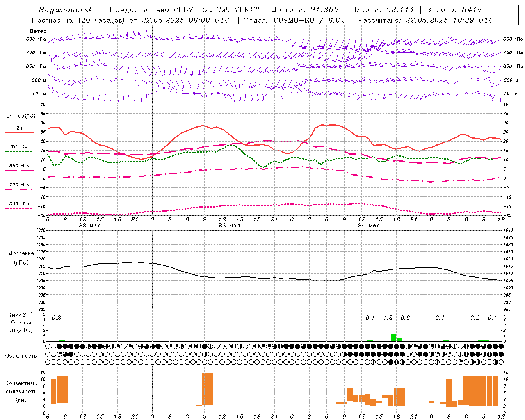Click the 850 гПа temperature legend entry
Screen dimensions: 525x420
click(19, 166)
